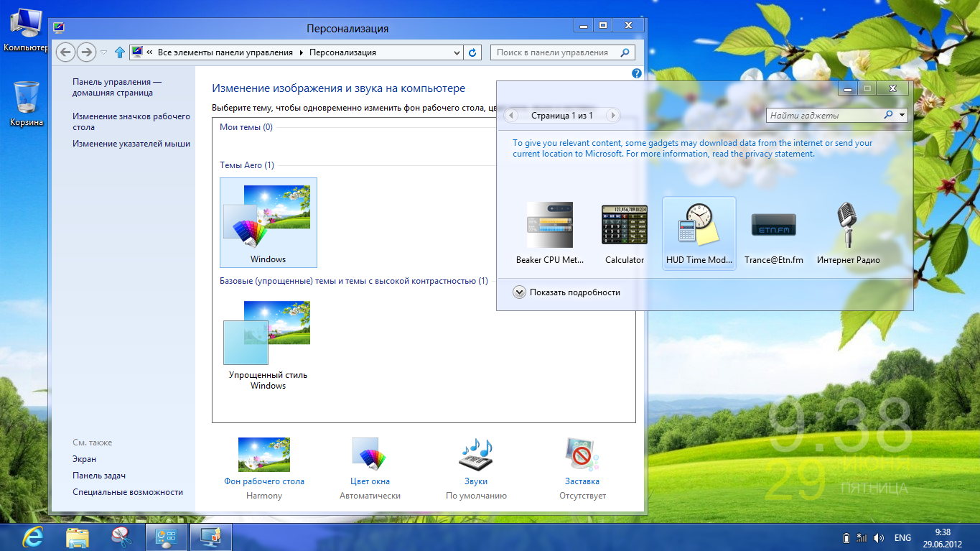Click the Цвет окна link

370,481
